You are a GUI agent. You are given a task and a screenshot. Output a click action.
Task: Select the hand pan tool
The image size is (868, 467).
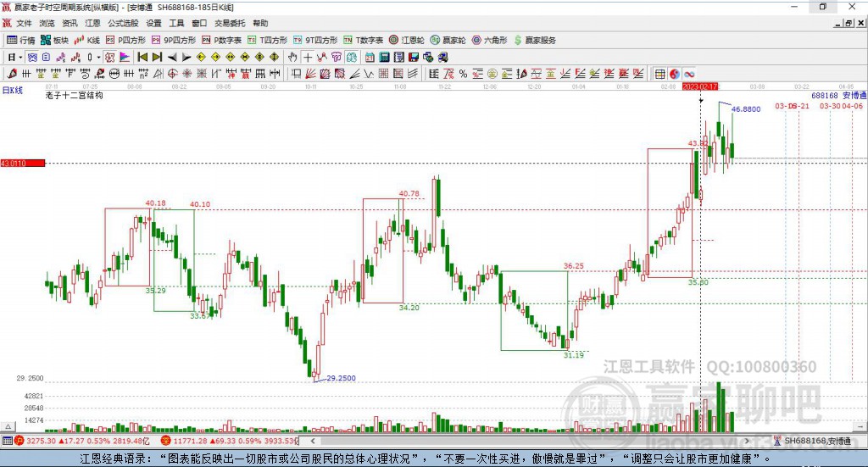click(292, 57)
